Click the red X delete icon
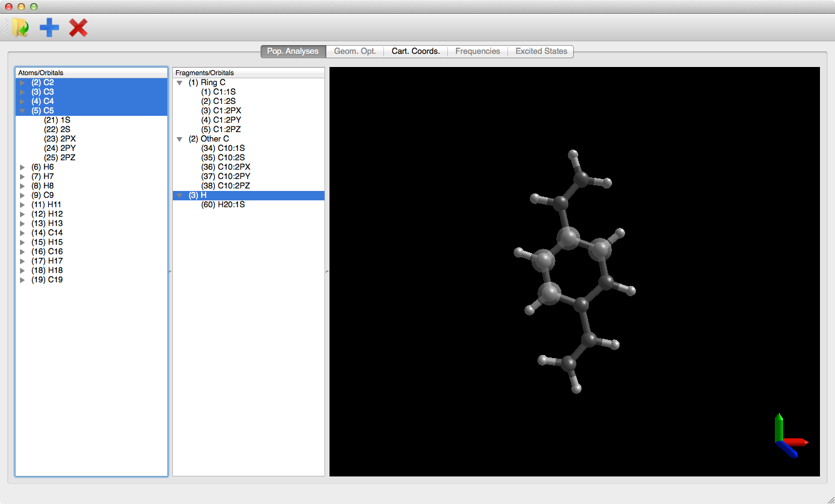Screen dimensions: 835x504 pyautogui.click(x=78, y=28)
